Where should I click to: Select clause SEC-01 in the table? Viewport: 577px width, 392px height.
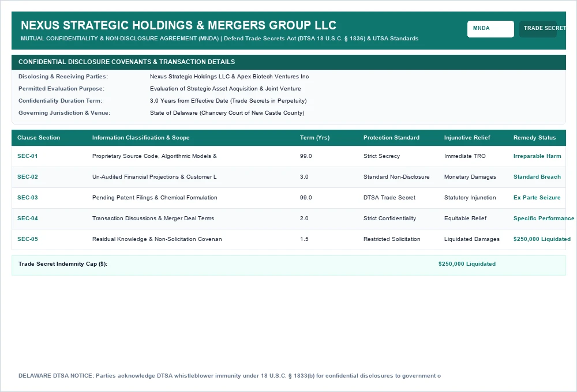coord(28,156)
